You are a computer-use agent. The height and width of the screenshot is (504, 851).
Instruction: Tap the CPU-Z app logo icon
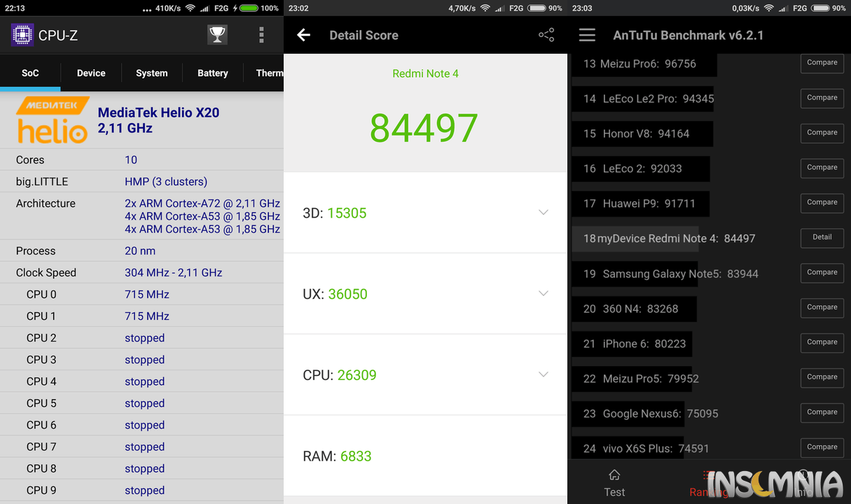pyautogui.click(x=22, y=35)
